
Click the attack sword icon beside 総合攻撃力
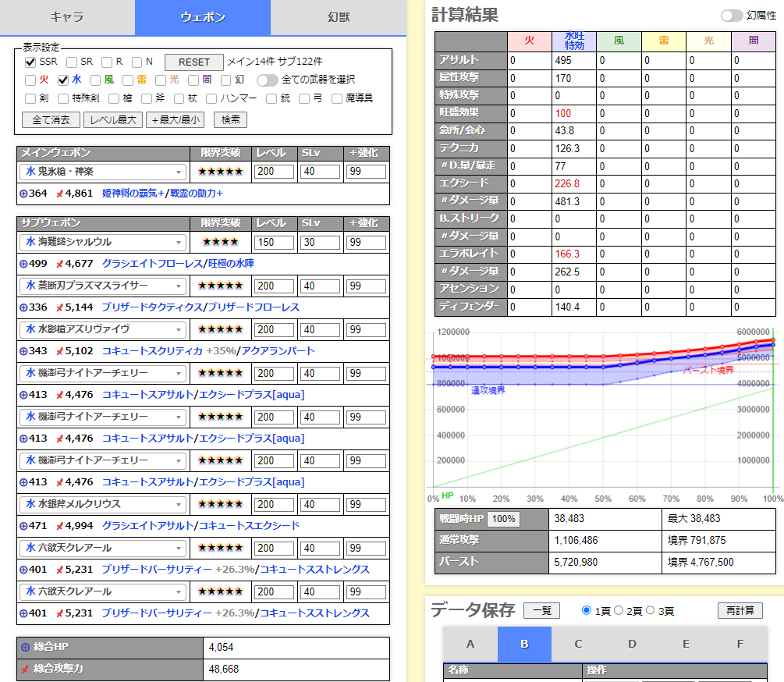25,670
